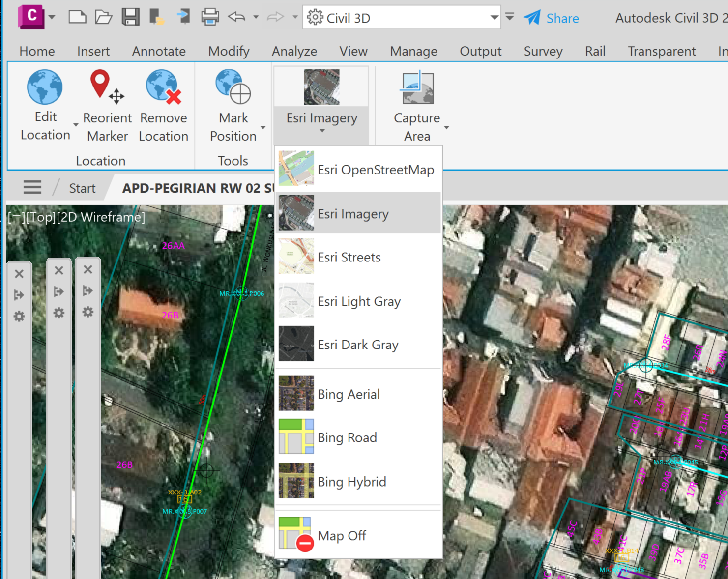Viewport: 728px width, 579px height.
Task: Open the Undo history dropdown arrow
Action: click(256, 17)
